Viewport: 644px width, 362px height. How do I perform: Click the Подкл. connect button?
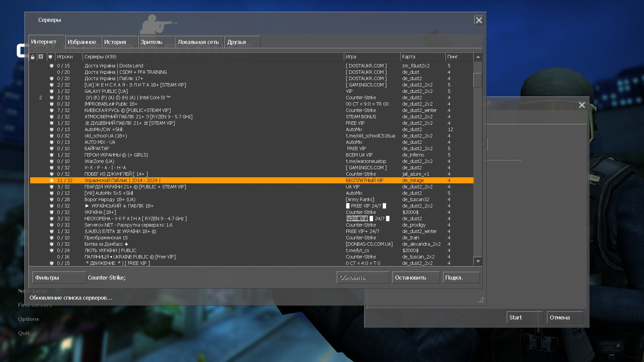[461, 278]
